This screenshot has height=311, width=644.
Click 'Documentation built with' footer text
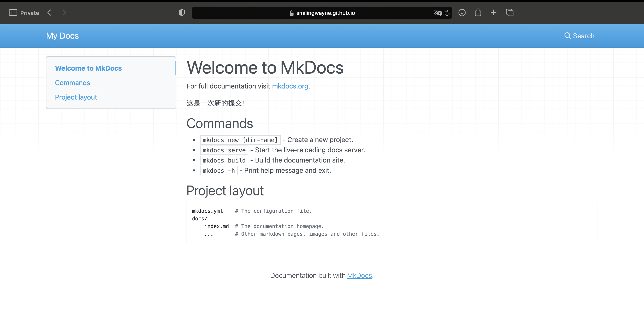coord(308,275)
